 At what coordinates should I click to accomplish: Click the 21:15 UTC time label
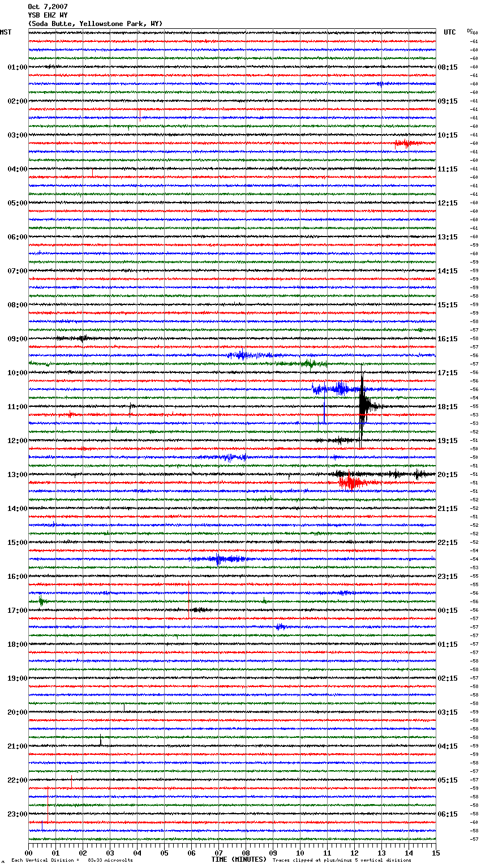[x=448, y=509]
